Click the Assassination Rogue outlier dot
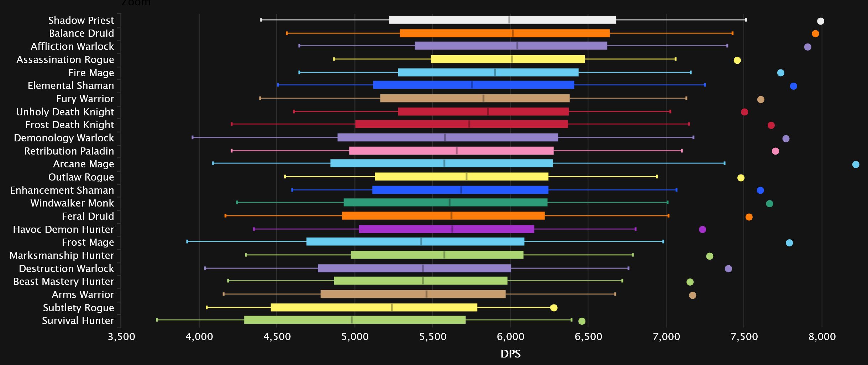868x365 pixels. click(x=737, y=60)
